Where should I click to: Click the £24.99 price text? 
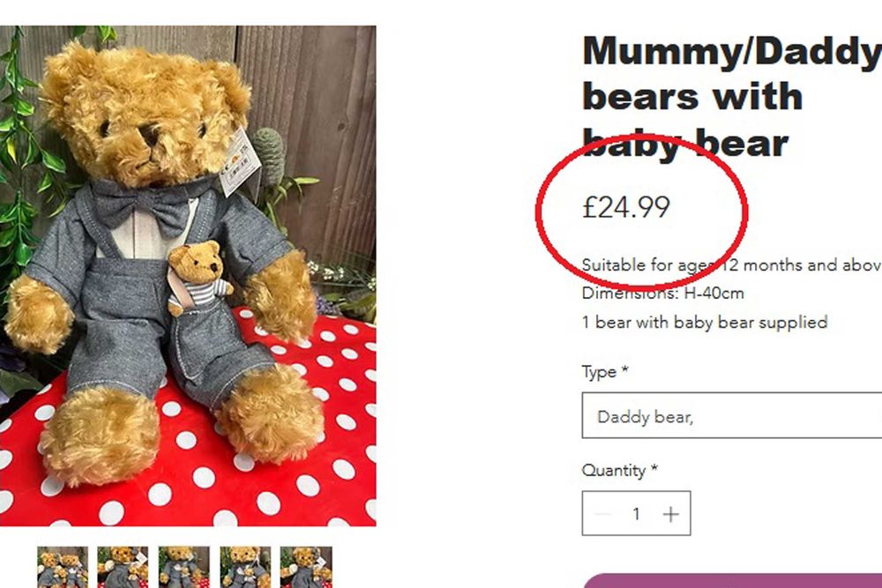[626, 207]
